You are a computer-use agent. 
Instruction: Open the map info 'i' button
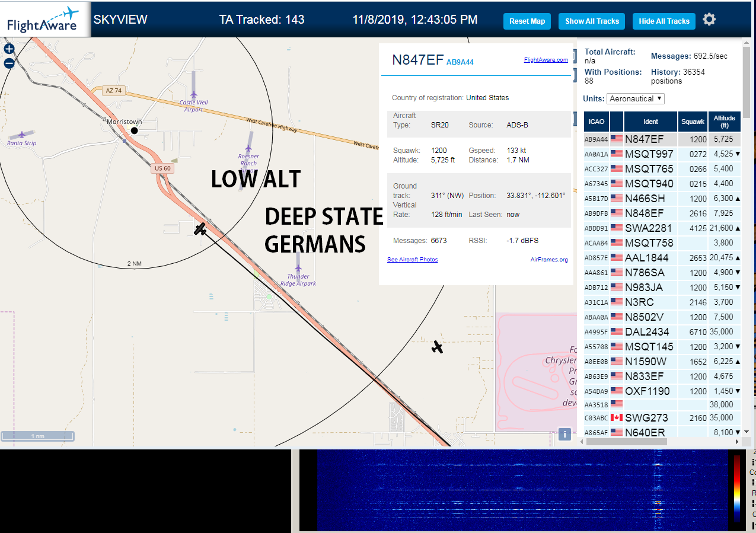tap(565, 434)
